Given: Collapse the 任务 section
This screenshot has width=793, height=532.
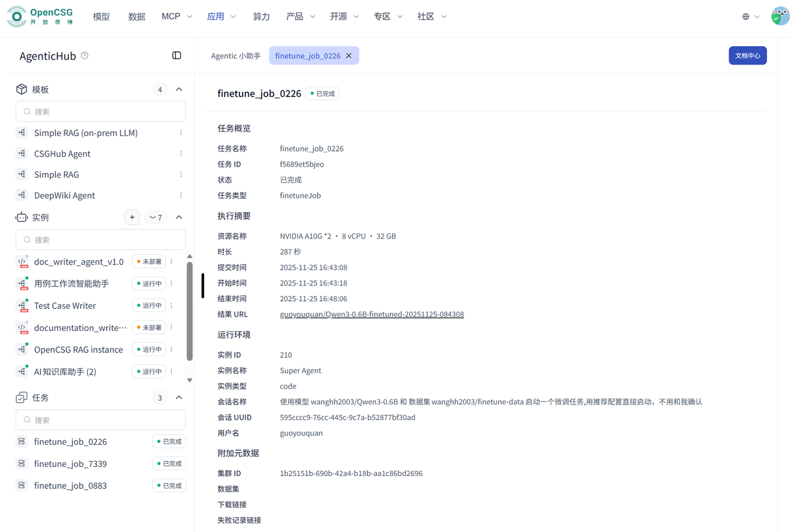Looking at the screenshot, I should (179, 397).
